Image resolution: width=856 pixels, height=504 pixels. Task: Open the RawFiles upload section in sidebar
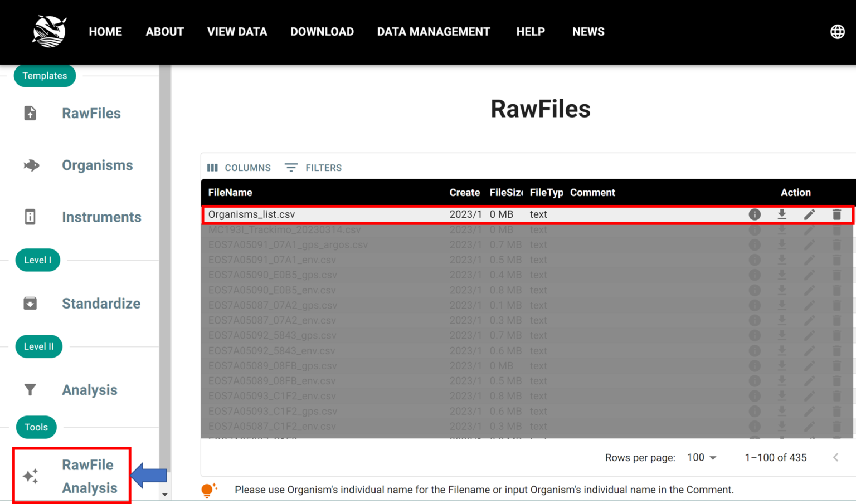pyautogui.click(x=91, y=113)
